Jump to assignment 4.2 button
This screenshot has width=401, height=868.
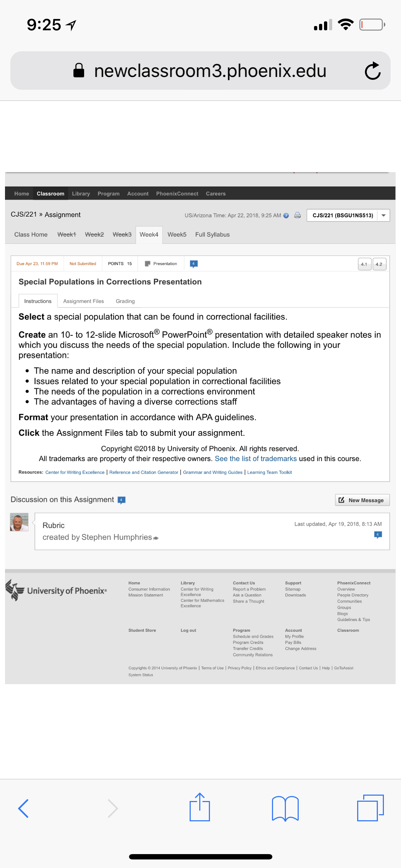click(379, 264)
